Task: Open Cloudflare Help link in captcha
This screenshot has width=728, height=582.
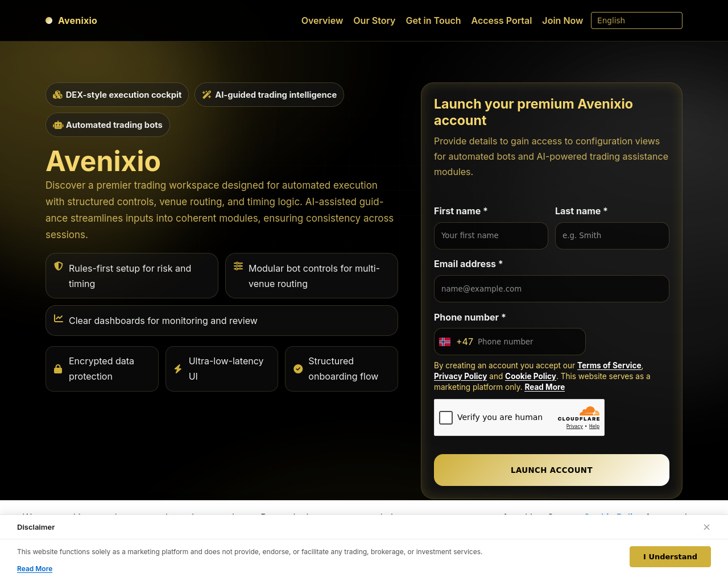Action: [594, 426]
